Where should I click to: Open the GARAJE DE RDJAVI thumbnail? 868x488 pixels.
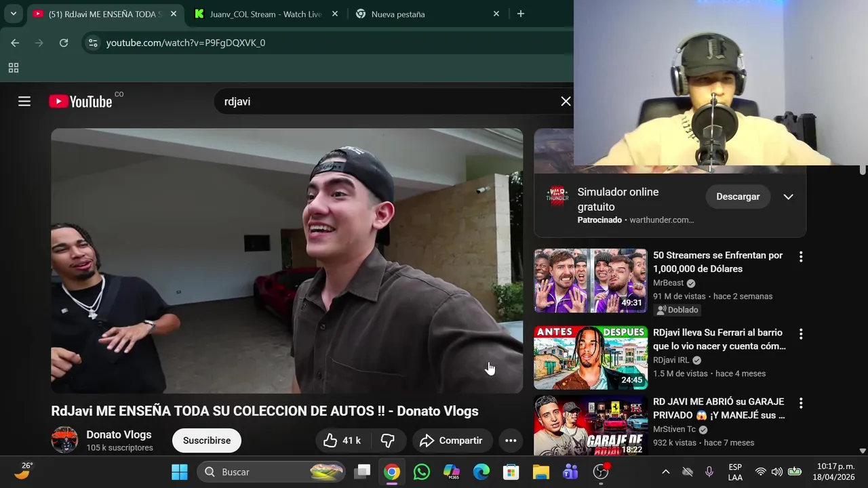591,426
